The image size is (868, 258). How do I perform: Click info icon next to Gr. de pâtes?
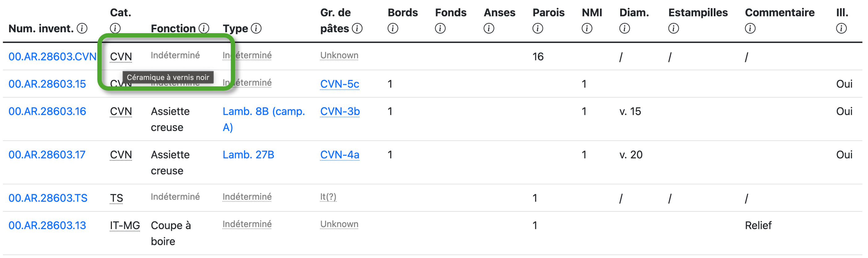(x=357, y=28)
